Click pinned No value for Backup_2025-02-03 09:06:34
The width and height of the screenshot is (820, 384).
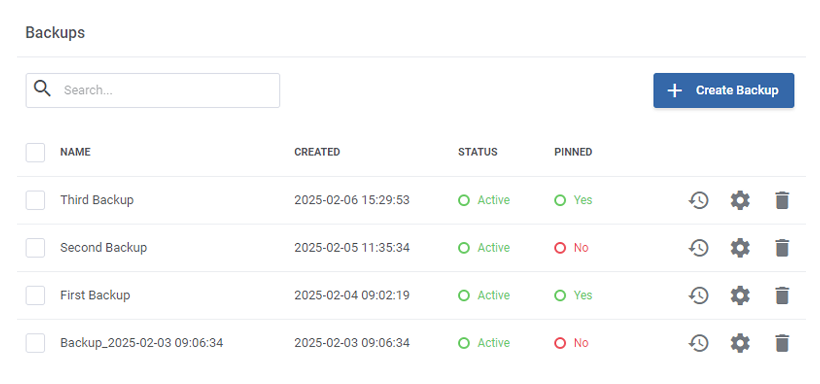(572, 343)
